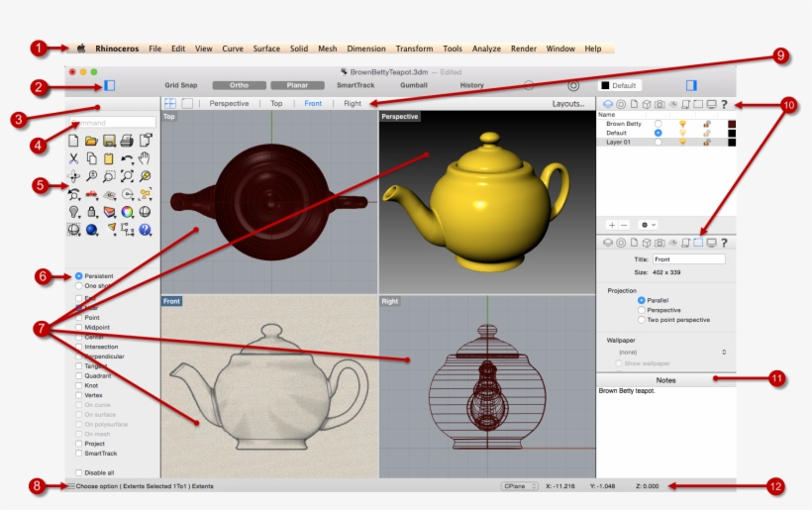
Task: Select the Print icon in toolbar
Action: tap(127, 141)
